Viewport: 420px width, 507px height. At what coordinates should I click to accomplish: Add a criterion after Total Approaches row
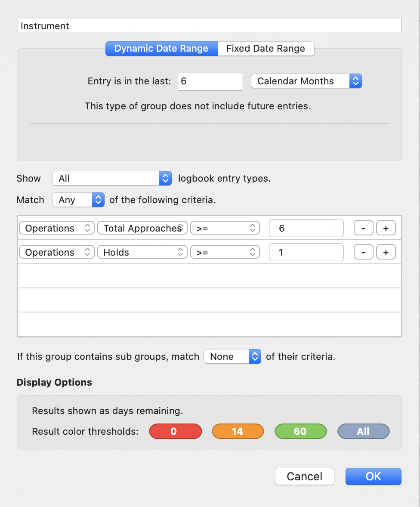coord(386,228)
